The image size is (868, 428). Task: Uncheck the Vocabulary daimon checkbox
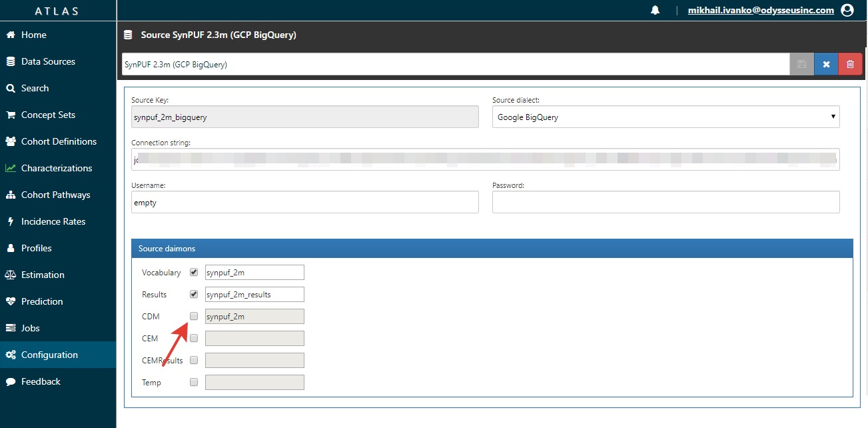(x=194, y=272)
